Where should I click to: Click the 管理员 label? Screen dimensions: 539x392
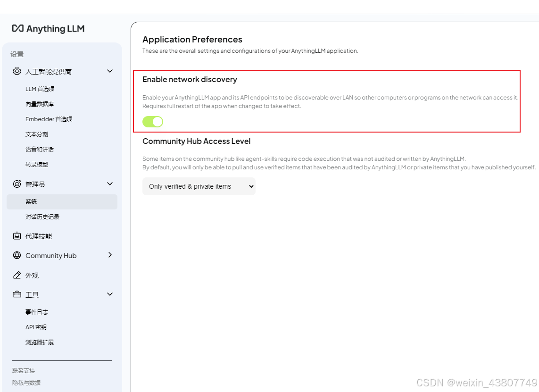point(35,184)
